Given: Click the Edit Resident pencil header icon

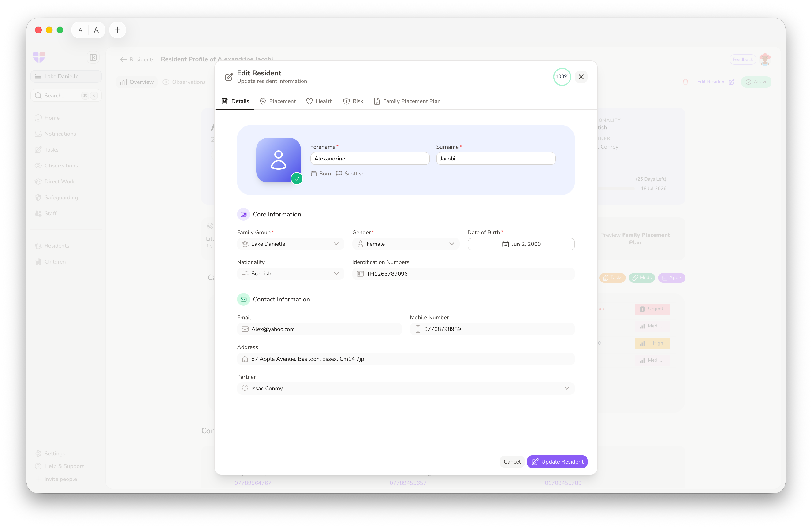Looking at the screenshot, I should click(229, 77).
